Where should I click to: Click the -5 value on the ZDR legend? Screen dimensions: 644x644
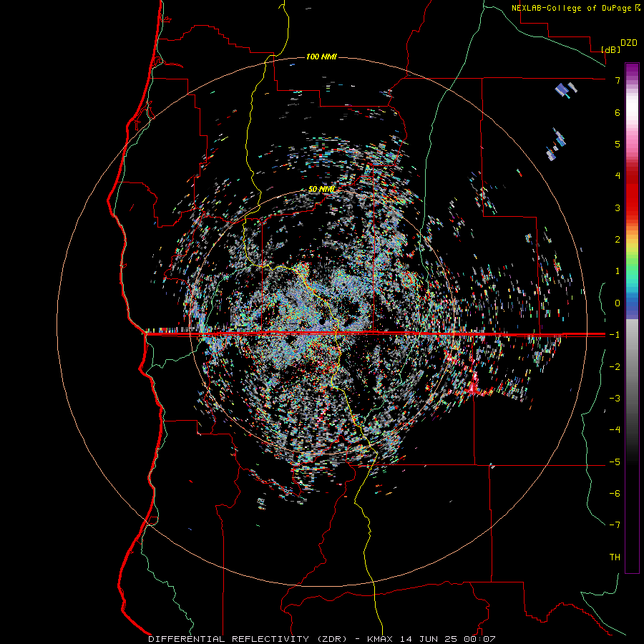click(x=615, y=462)
